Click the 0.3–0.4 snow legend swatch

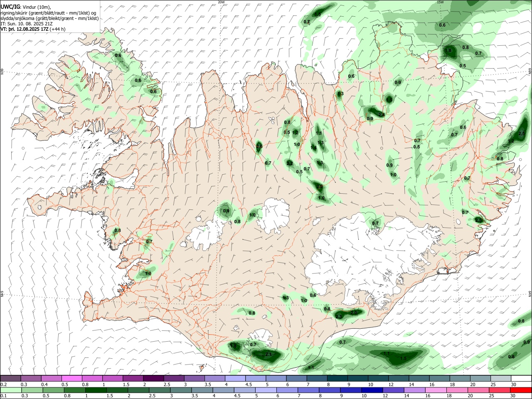point(31,378)
